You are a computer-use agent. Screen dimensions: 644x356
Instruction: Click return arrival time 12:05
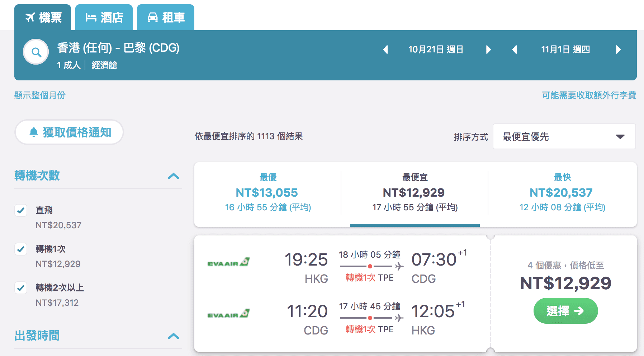[x=433, y=311]
